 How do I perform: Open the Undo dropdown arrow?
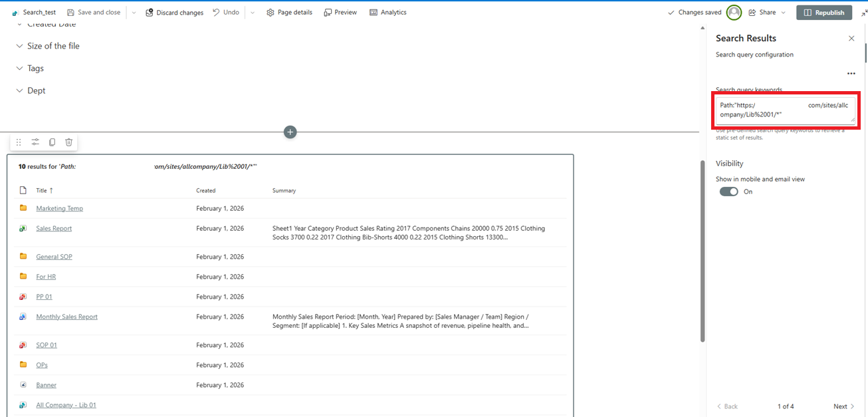click(x=252, y=13)
